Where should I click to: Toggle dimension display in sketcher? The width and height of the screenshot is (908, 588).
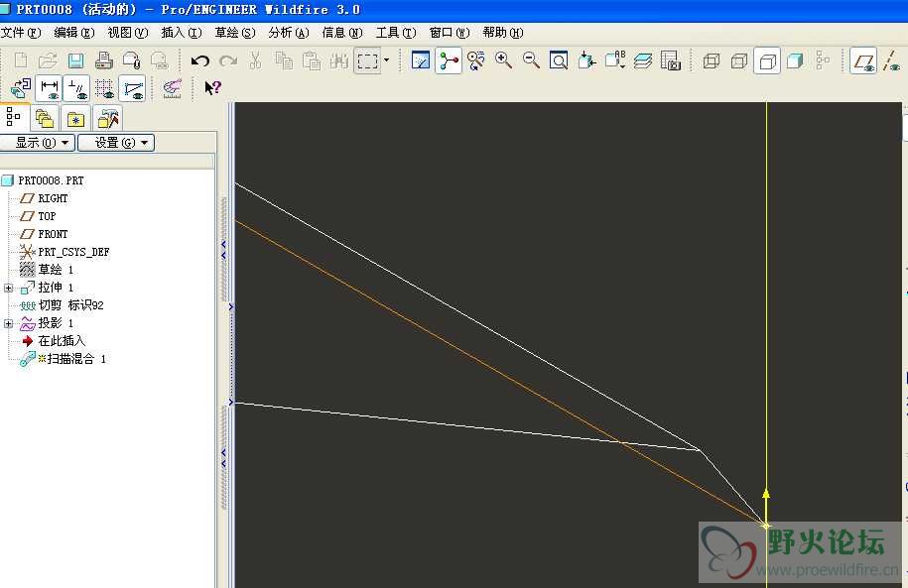pos(49,88)
